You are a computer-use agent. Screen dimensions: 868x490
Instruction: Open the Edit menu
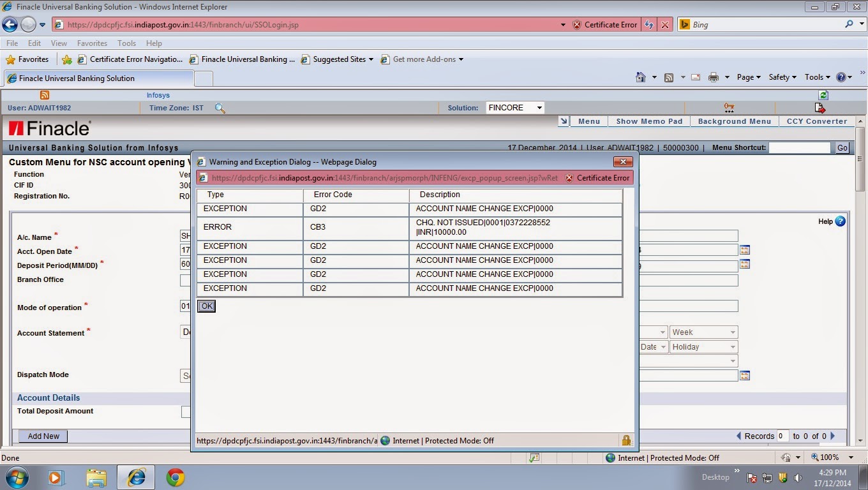tap(34, 43)
